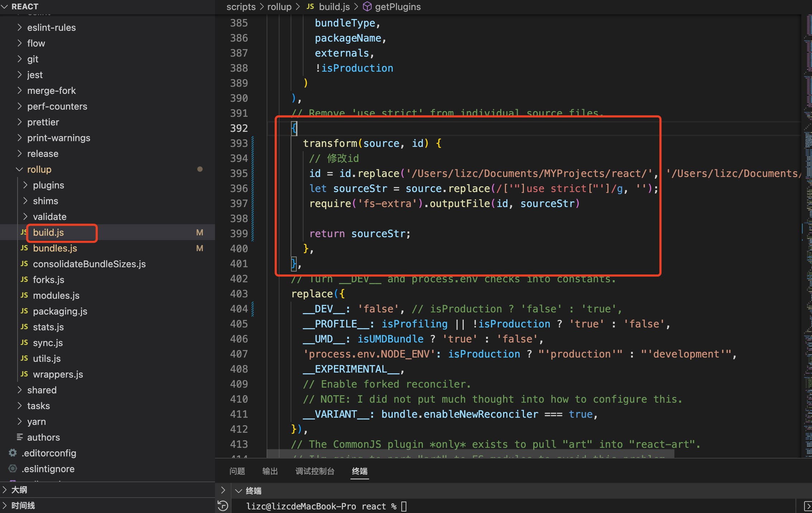Click rollup in the breadcrumb path
The image size is (812, 513).
[x=279, y=6]
